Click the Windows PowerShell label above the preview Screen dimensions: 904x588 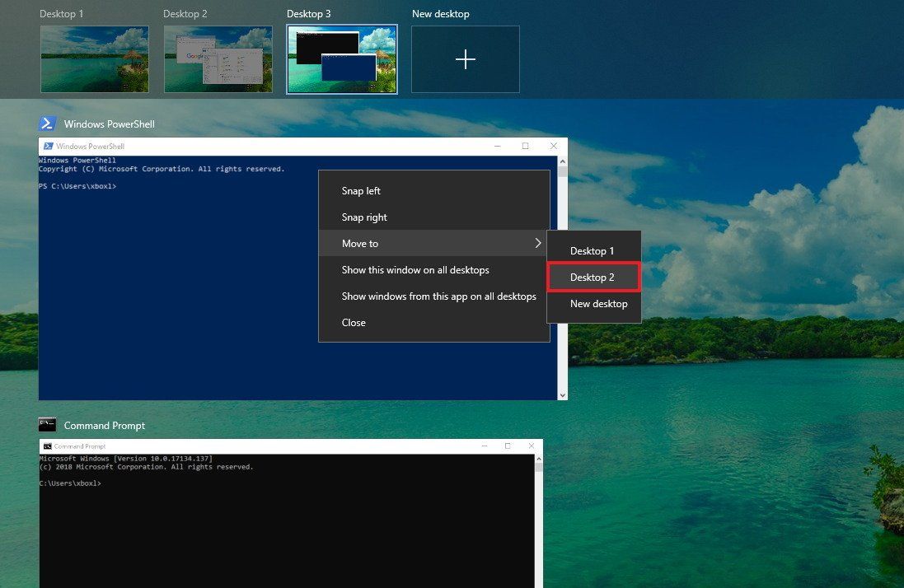tap(110, 124)
